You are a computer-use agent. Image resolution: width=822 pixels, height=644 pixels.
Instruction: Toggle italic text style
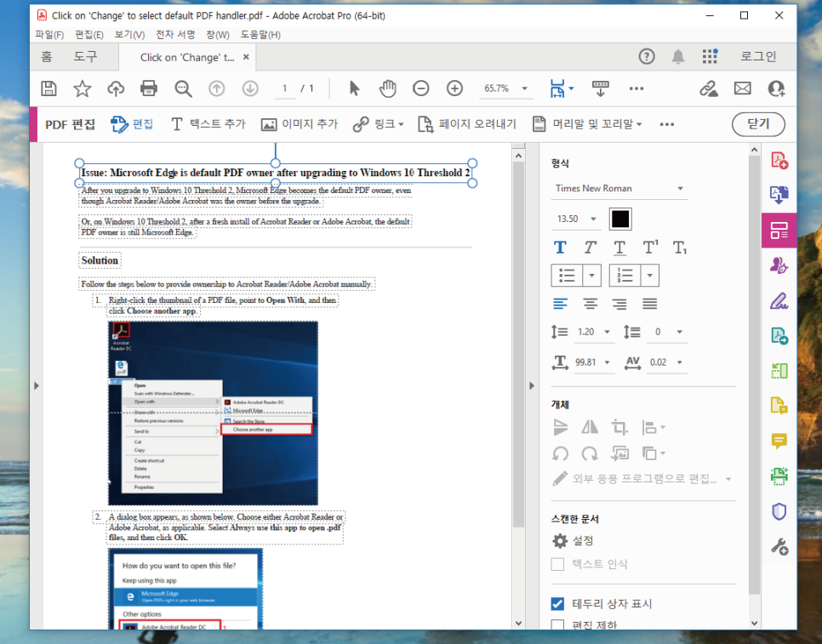coord(590,248)
